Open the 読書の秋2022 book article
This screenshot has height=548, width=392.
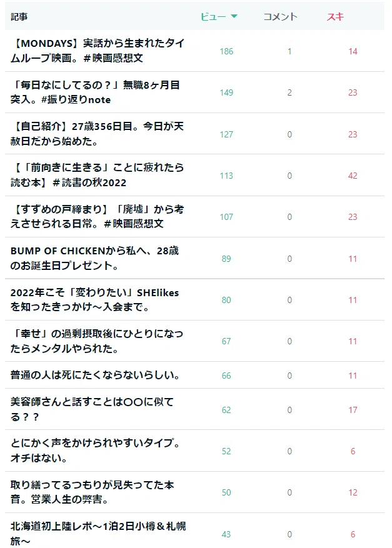pos(97,175)
